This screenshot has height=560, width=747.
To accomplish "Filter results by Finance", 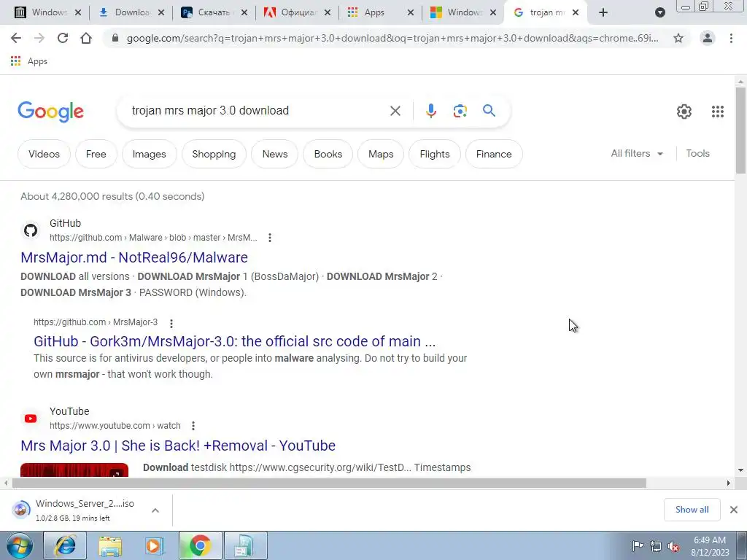I will click(x=494, y=154).
